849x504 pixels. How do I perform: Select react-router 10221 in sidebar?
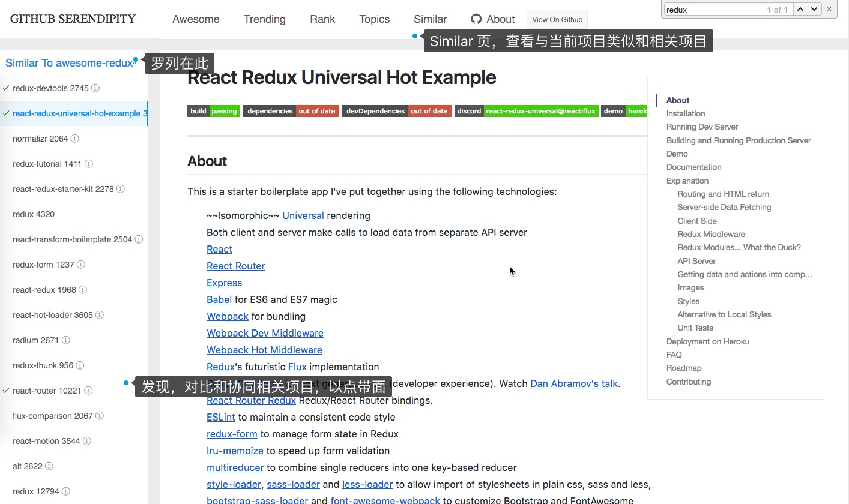(x=47, y=391)
